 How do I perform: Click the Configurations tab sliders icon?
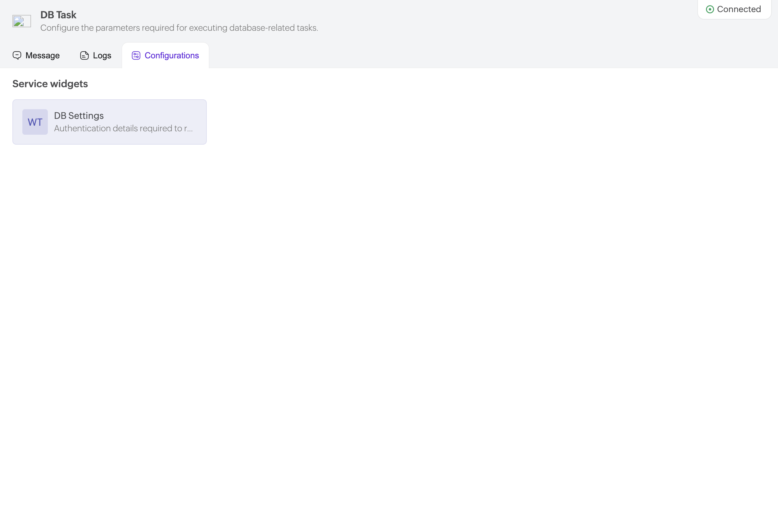click(136, 56)
